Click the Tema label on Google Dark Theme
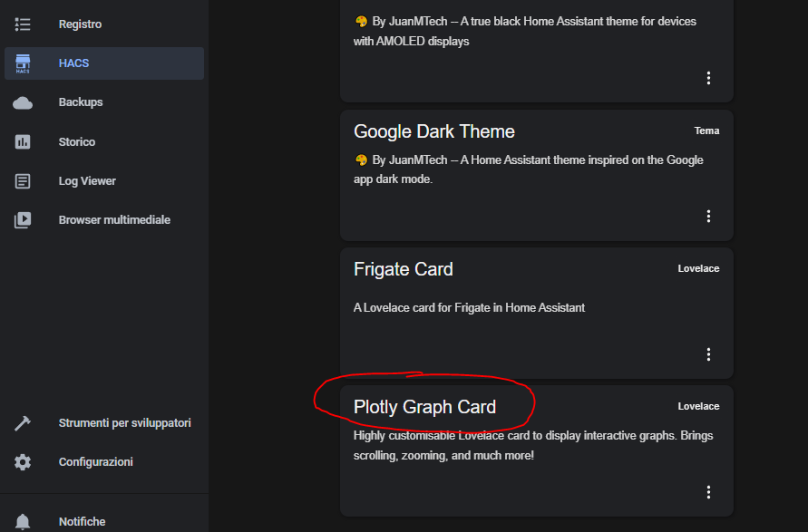The height and width of the screenshot is (532, 808). click(706, 131)
